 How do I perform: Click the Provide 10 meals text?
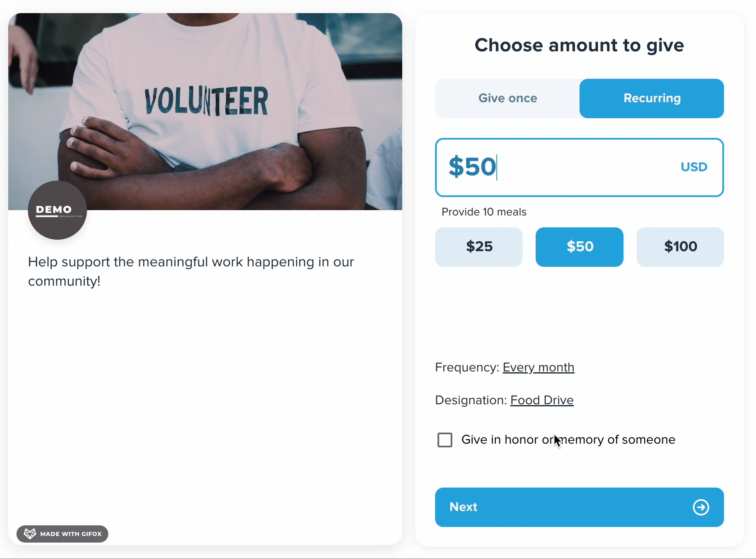[x=484, y=212]
